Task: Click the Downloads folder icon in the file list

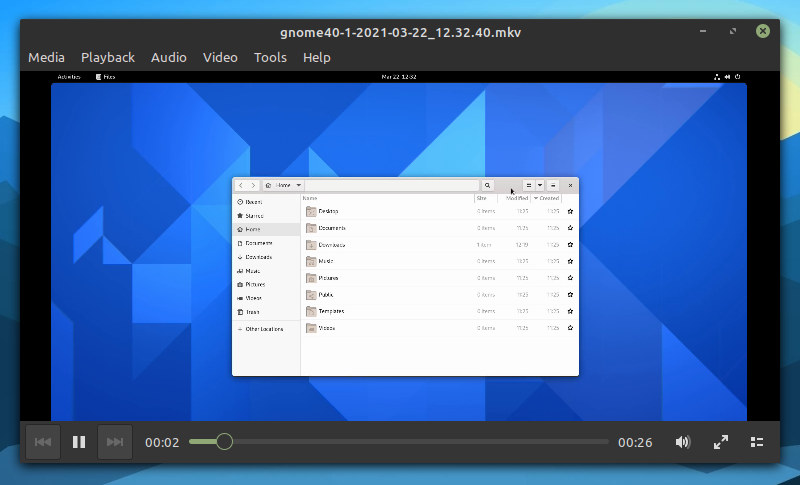Action: click(311, 245)
